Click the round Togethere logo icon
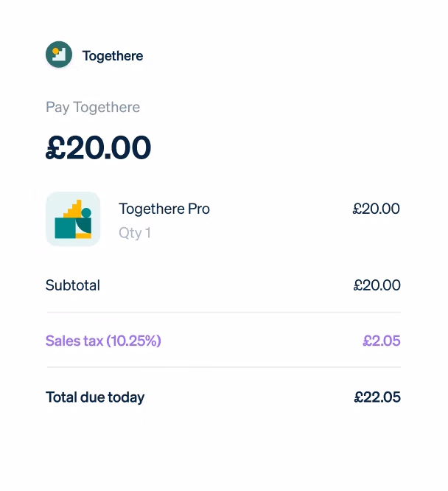This screenshot has width=448, height=491. point(59,55)
